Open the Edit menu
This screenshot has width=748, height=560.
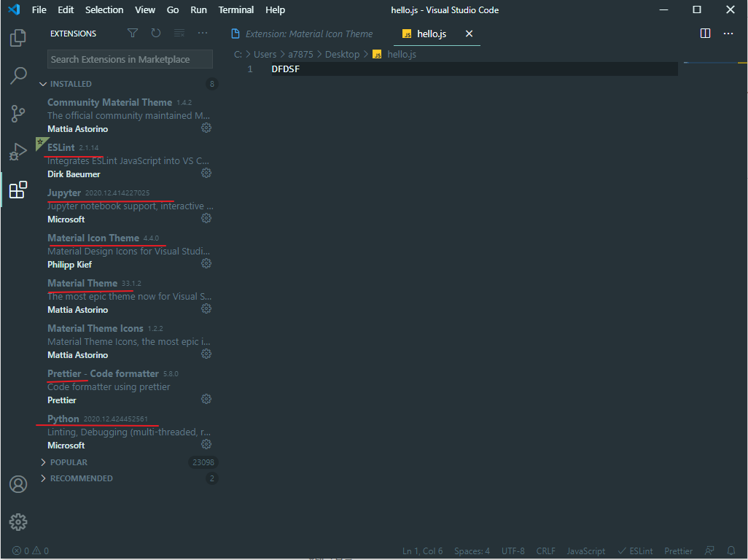pyautogui.click(x=66, y=10)
